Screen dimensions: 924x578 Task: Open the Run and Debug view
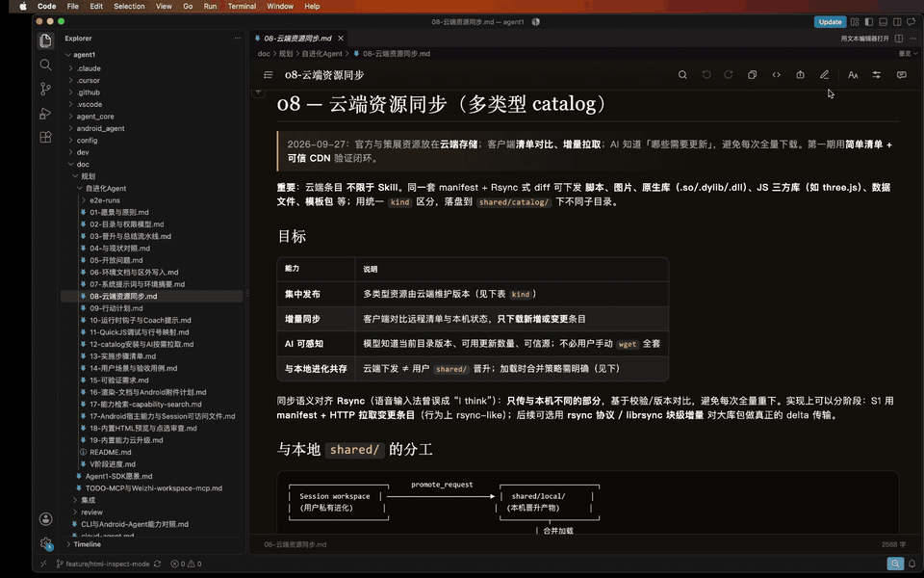[45, 114]
